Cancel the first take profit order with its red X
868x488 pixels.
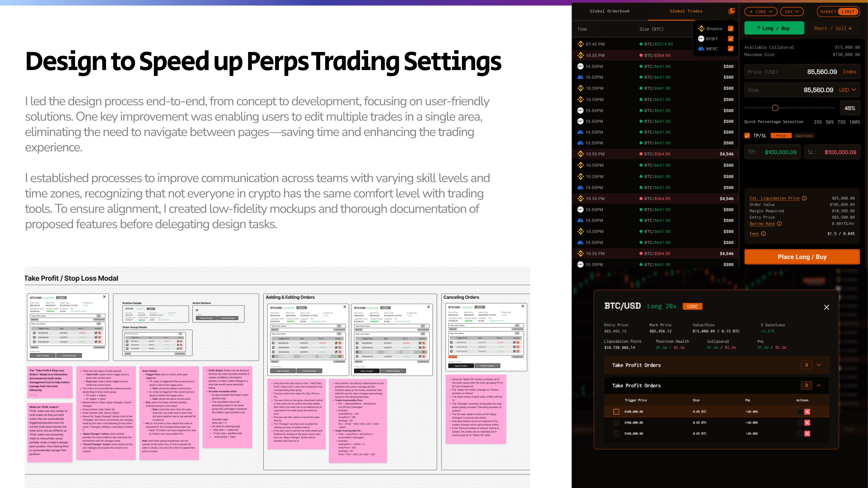coord(807,412)
